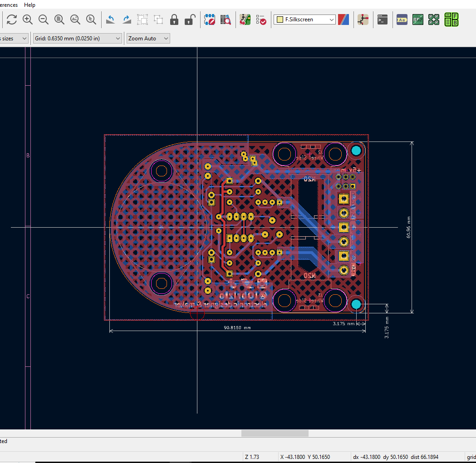Viewport: 476px width, 463px height.
Task: Click the Zoom to selection icon
Action: pyautogui.click(x=91, y=19)
